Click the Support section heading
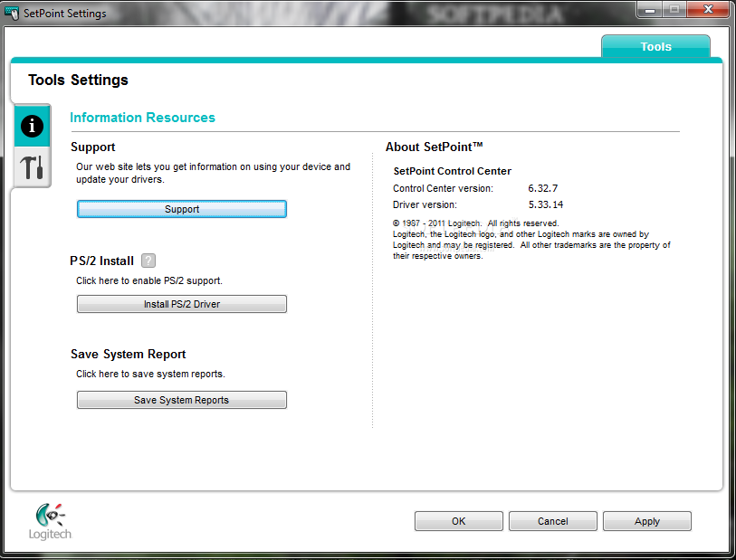 pos(93,147)
